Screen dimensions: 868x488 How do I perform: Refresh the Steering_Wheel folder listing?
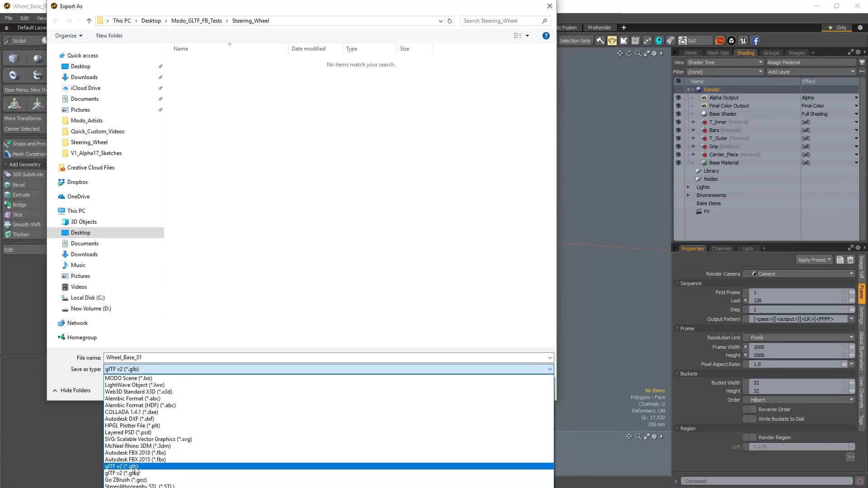(x=449, y=21)
